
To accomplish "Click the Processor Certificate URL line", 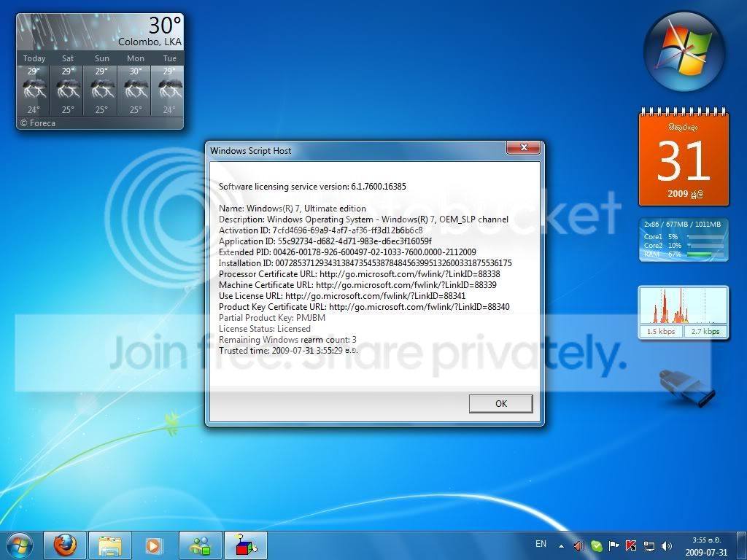I will (360, 274).
